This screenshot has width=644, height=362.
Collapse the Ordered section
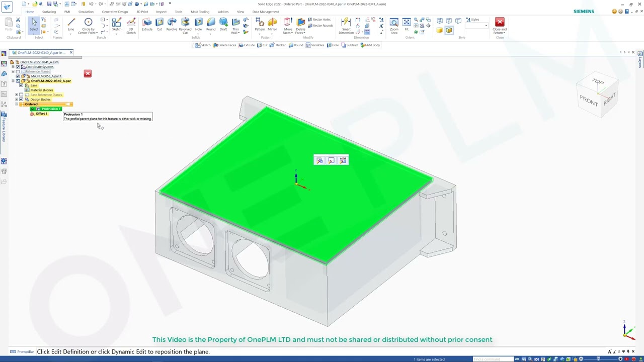click(17, 104)
